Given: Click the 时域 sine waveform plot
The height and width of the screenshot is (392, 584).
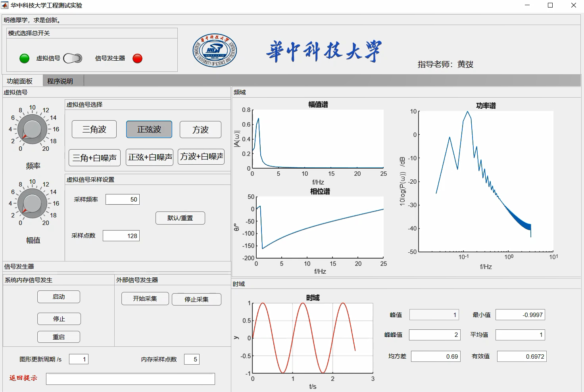Looking at the screenshot, I should tap(313, 338).
